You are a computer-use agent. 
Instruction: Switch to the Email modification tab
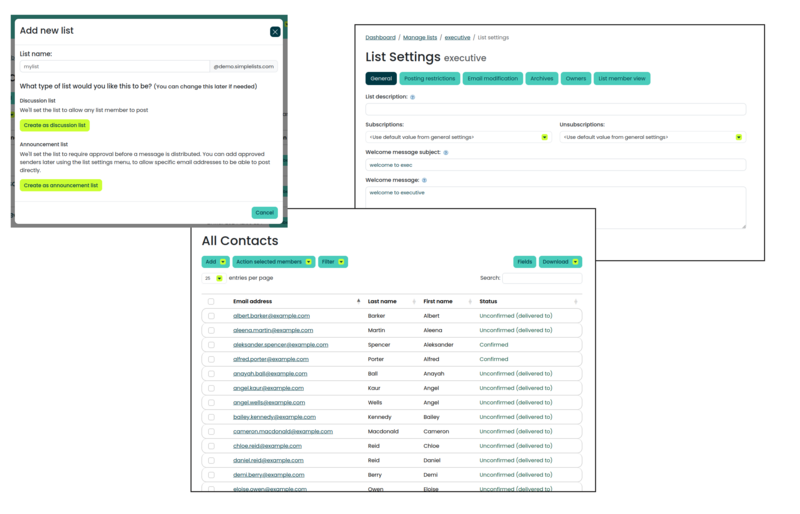point(492,79)
